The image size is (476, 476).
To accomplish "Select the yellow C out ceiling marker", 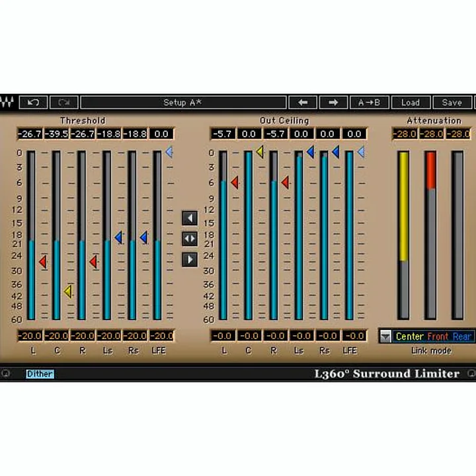I will [x=260, y=151].
